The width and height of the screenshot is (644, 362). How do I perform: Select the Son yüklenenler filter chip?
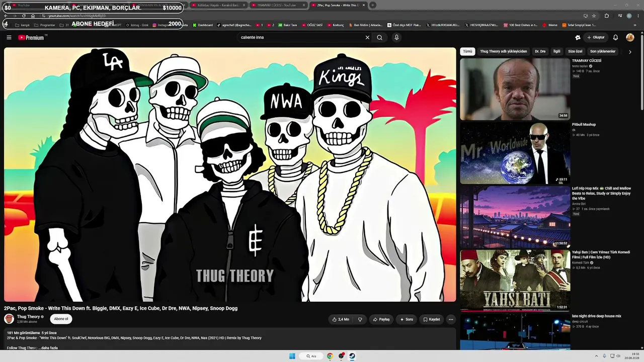coord(603,51)
